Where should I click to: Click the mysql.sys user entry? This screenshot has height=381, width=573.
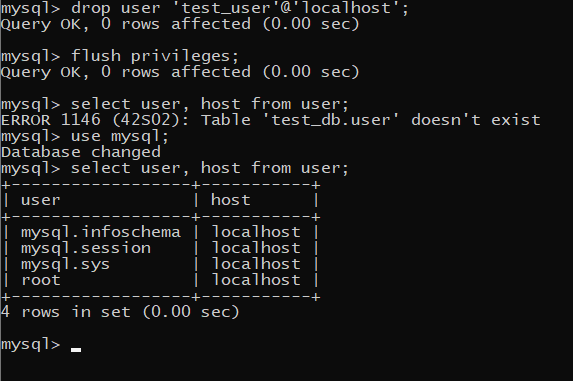tap(65, 264)
